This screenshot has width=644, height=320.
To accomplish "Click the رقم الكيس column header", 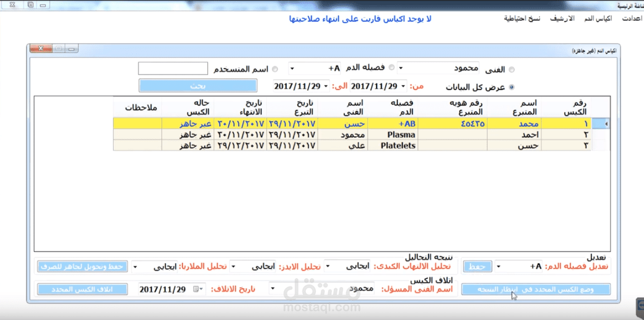I will [566, 107].
